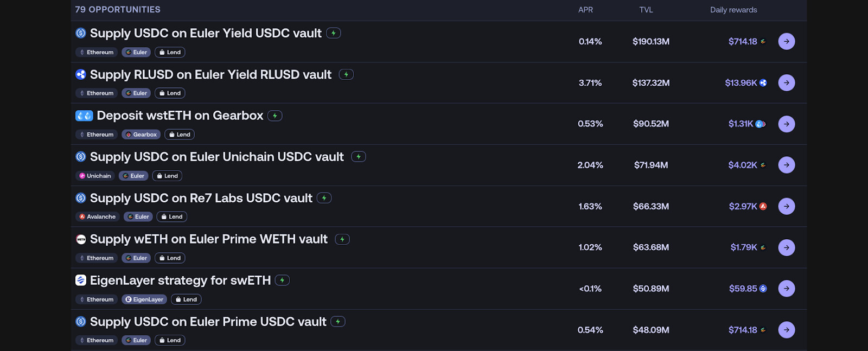Click Lend tag under Euler Yield USDC vault

170,52
